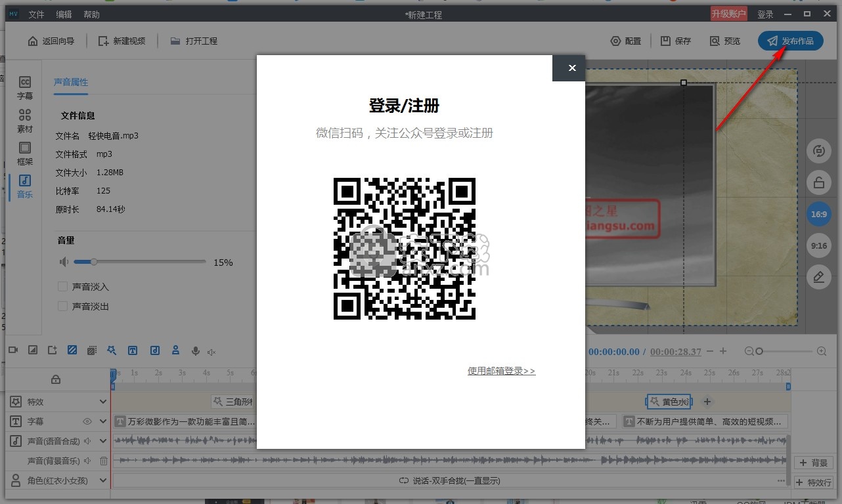Click the blue effects star-wand icon

click(x=112, y=351)
